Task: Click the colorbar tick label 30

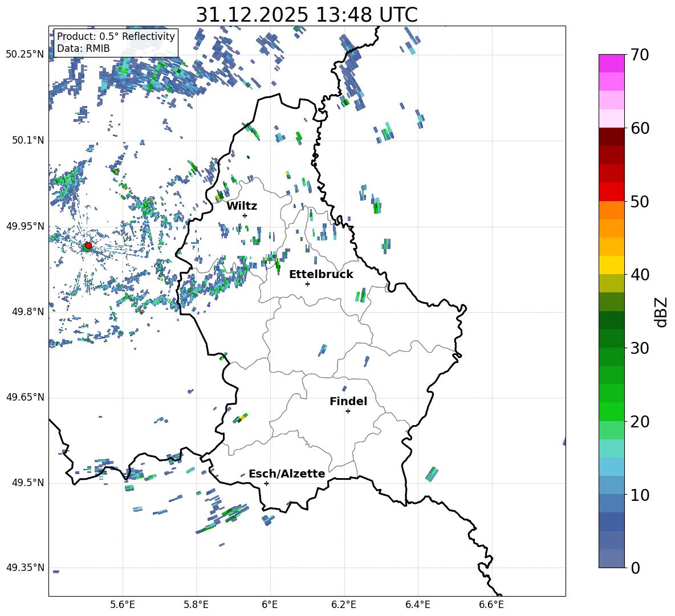Action: click(640, 348)
